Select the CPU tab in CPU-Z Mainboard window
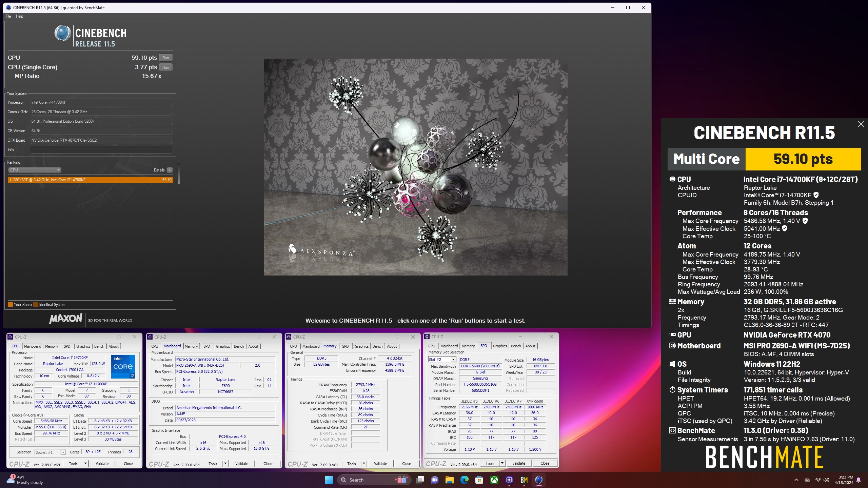 155,346
